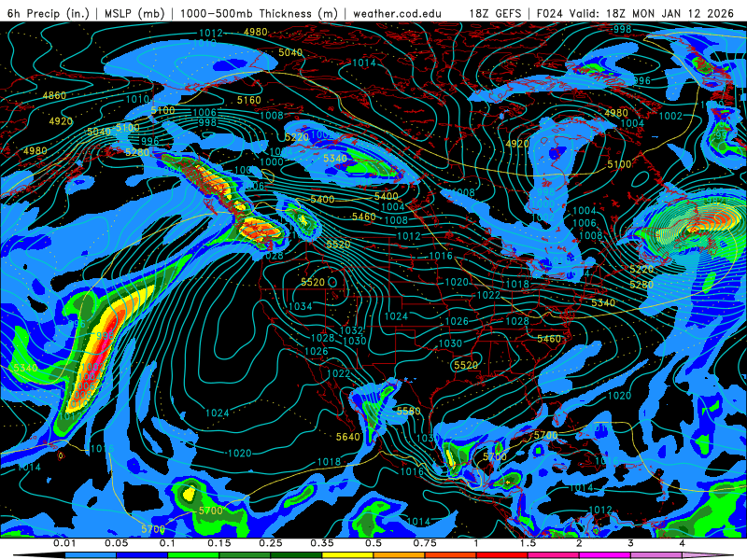The width and height of the screenshot is (747, 560).
Task: Select the '0.35' legend value
Action: tap(322, 543)
